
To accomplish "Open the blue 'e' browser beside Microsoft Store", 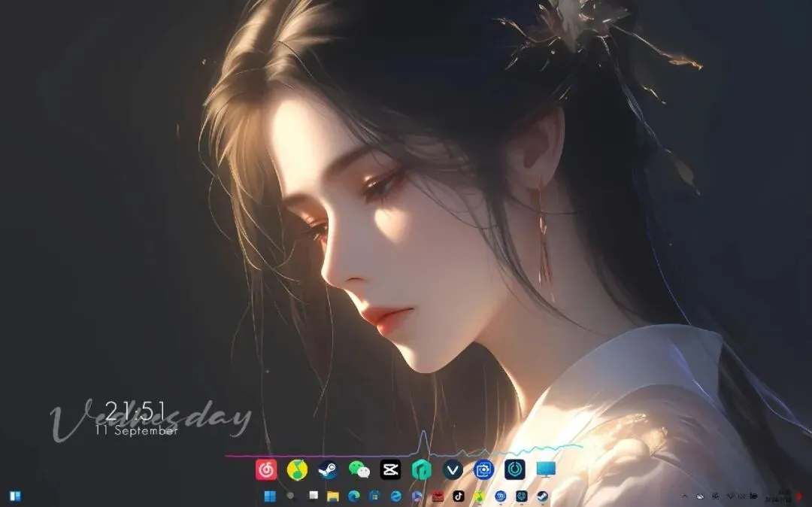I will tap(395, 496).
